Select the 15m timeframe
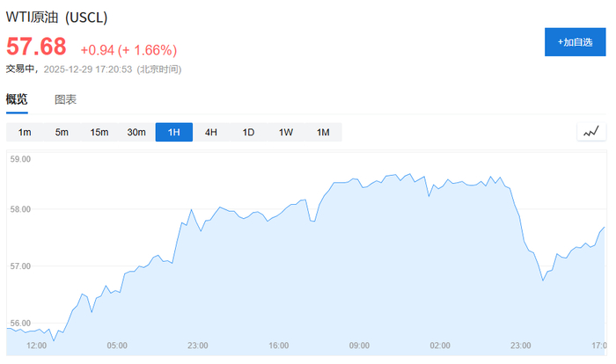Viewport: 616px width, 364px height. tap(99, 133)
